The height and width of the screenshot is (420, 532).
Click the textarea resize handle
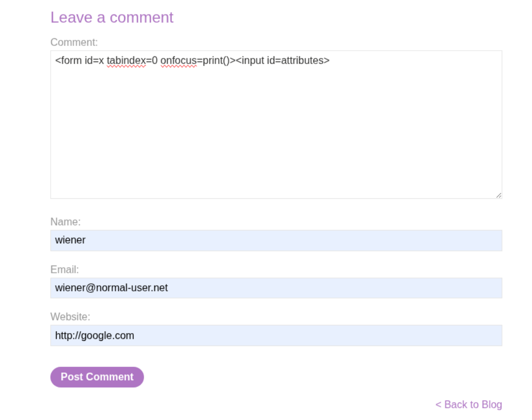[498, 195]
